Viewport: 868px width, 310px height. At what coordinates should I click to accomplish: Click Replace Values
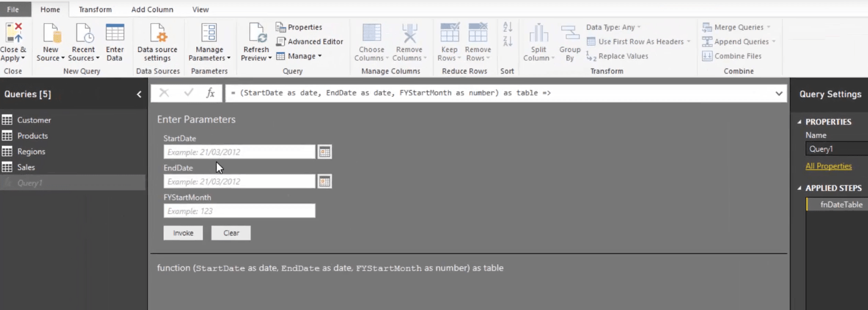[617, 56]
